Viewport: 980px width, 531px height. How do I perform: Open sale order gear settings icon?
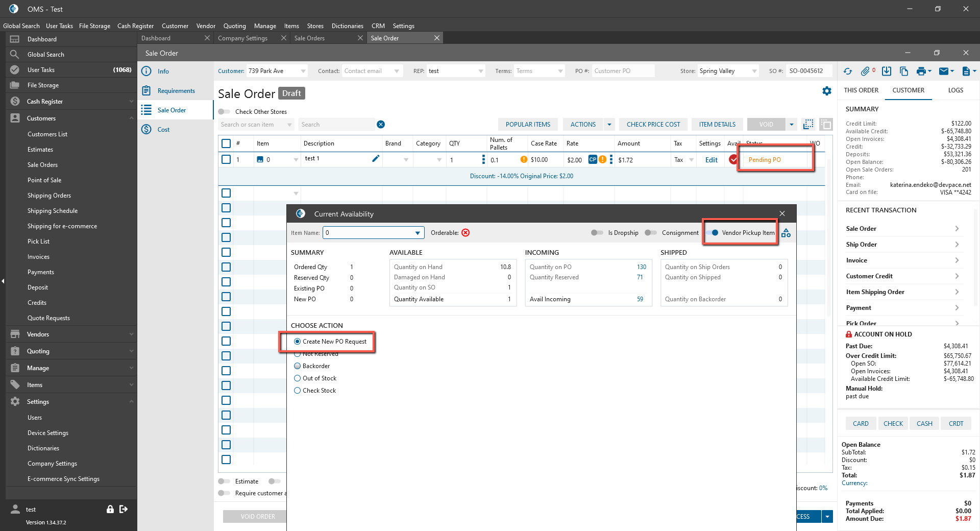point(826,91)
